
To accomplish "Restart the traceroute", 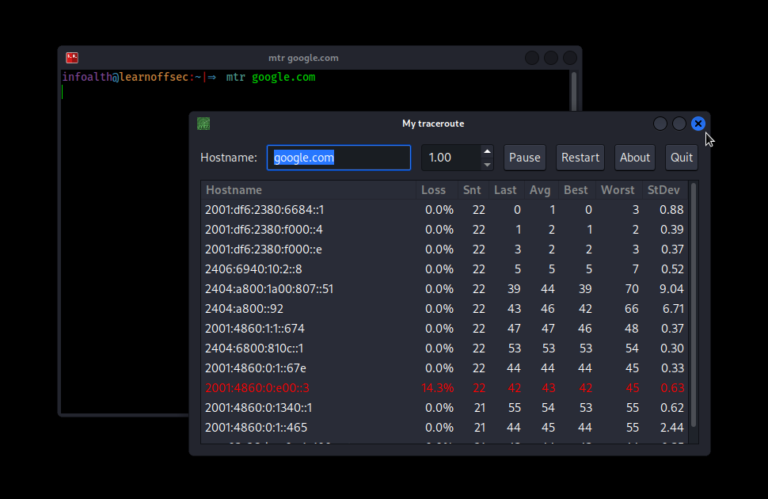I will 580,158.
